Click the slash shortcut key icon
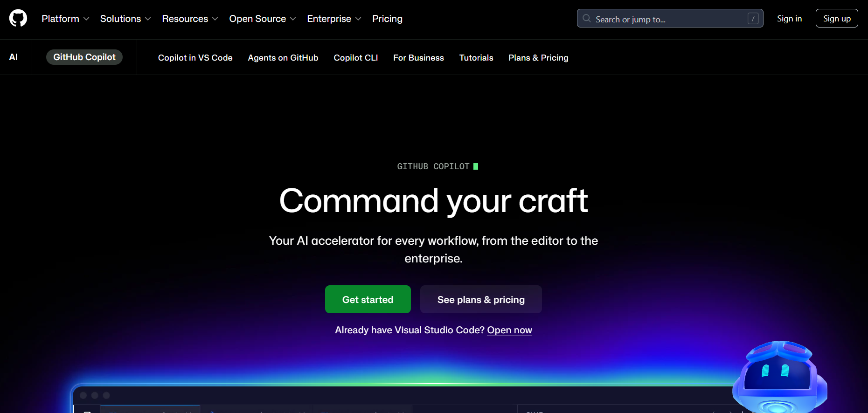The width and height of the screenshot is (868, 413). (x=753, y=19)
